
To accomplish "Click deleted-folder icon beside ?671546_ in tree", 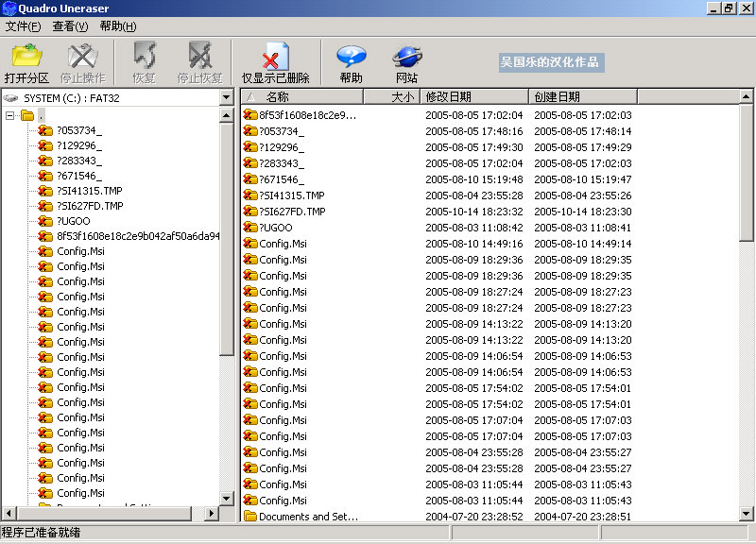I will coord(45,176).
